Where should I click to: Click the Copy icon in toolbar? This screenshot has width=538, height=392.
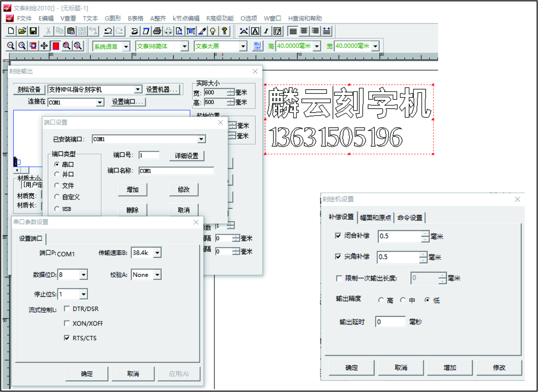[59, 31]
